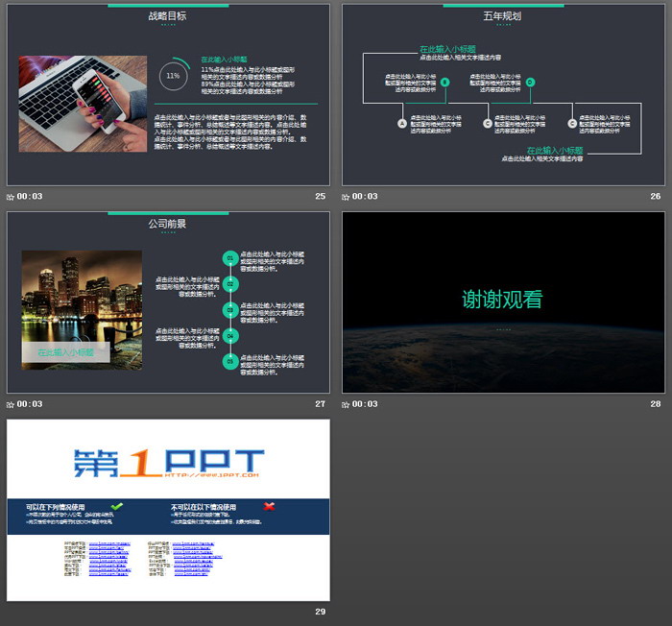
Task: Click the 00:03 timing label under slide 25
Action: 30,197
